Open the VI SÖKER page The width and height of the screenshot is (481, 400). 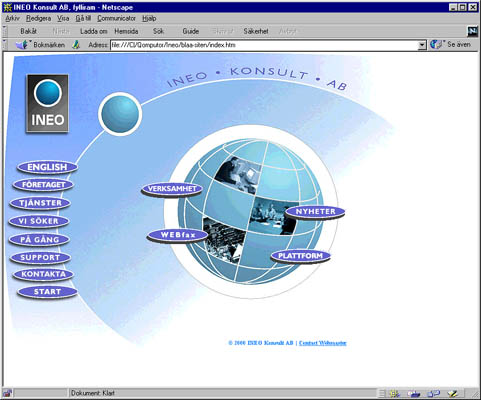(x=39, y=221)
